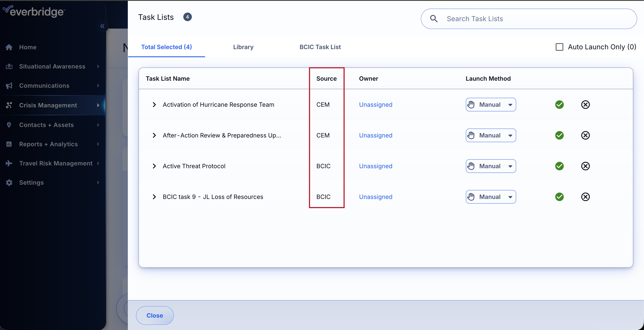Viewport: 644px width, 330px height.
Task: Open the launch method dropdown for BCIC task 9
Action: point(491,197)
